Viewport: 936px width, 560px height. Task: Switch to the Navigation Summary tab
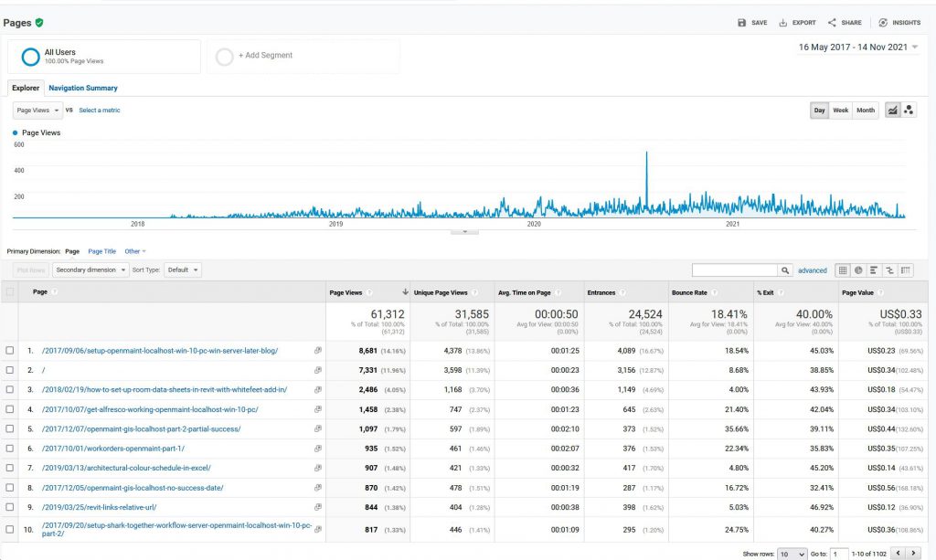[83, 88]
